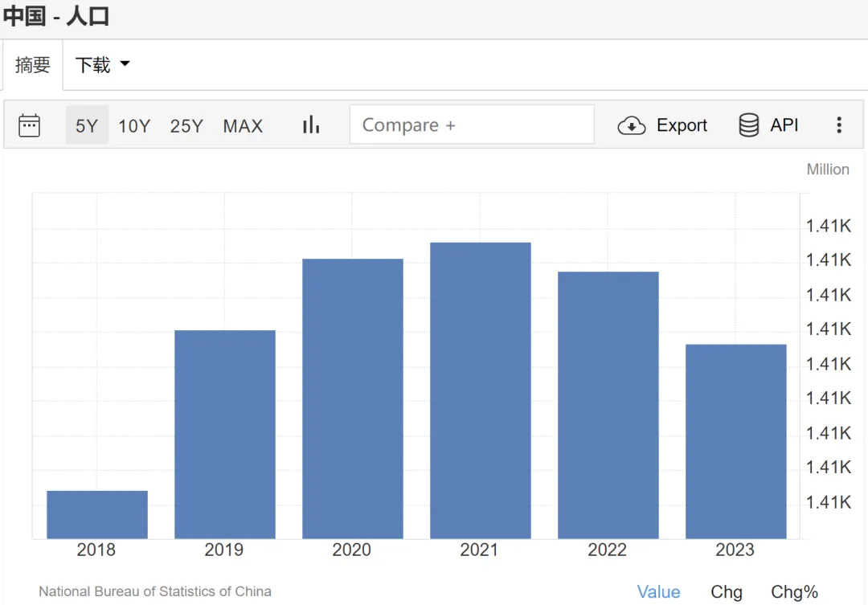868x605 pixels.
Task: Change chart type via bar chart icon
Action: 311,125
